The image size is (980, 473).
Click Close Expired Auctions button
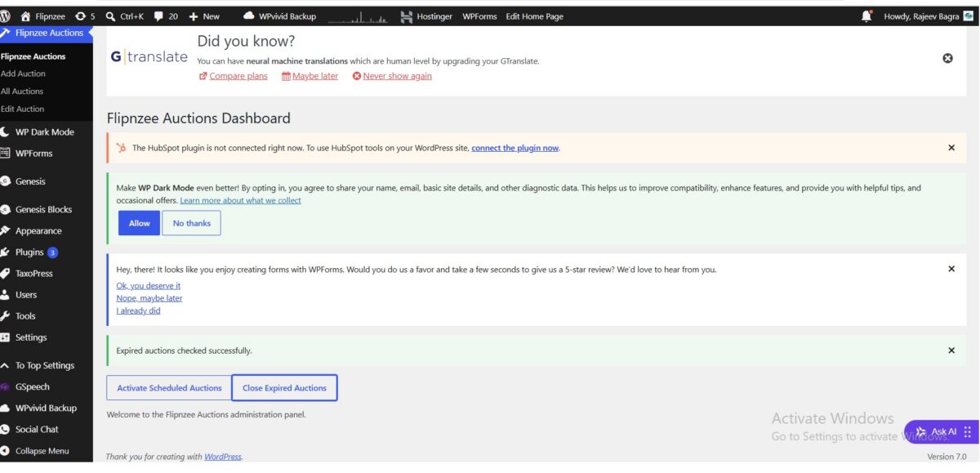click(x=284, y=388)
